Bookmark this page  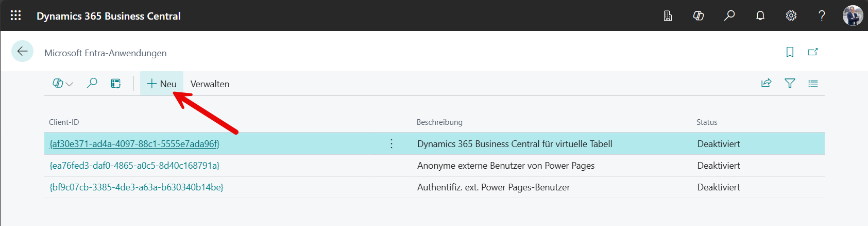click(790, 52)
